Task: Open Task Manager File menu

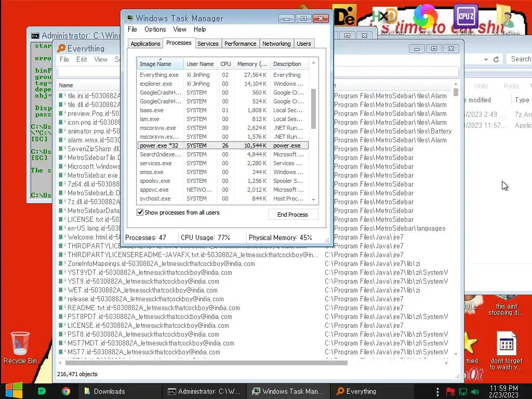Action: click(132, 29)
